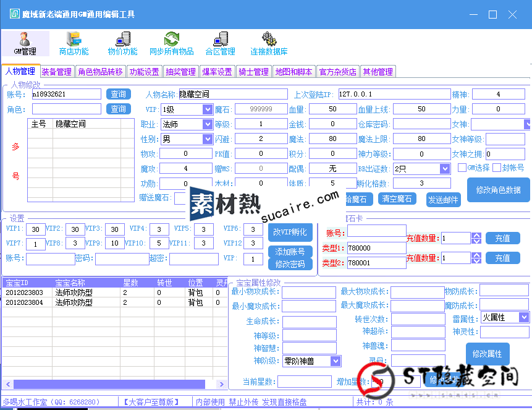The image size is (532, 410).
Task: Switch to the 装备管理 tab
Action: point(57,72)
